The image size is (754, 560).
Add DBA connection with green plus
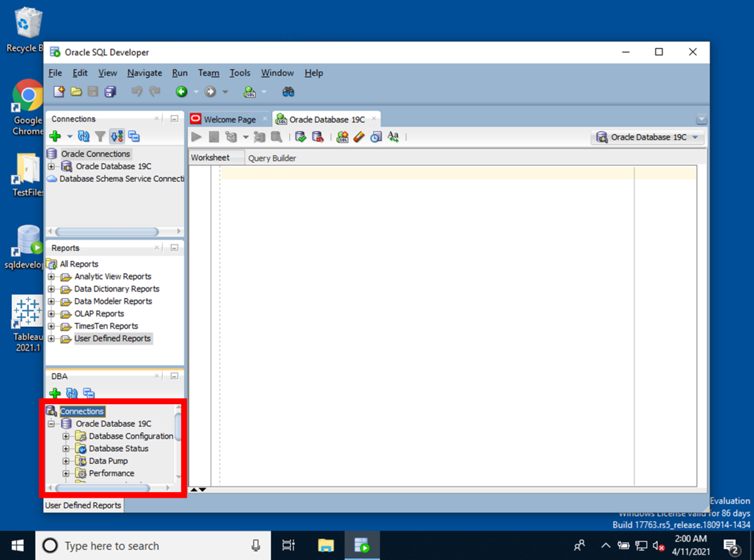point(55,394)
